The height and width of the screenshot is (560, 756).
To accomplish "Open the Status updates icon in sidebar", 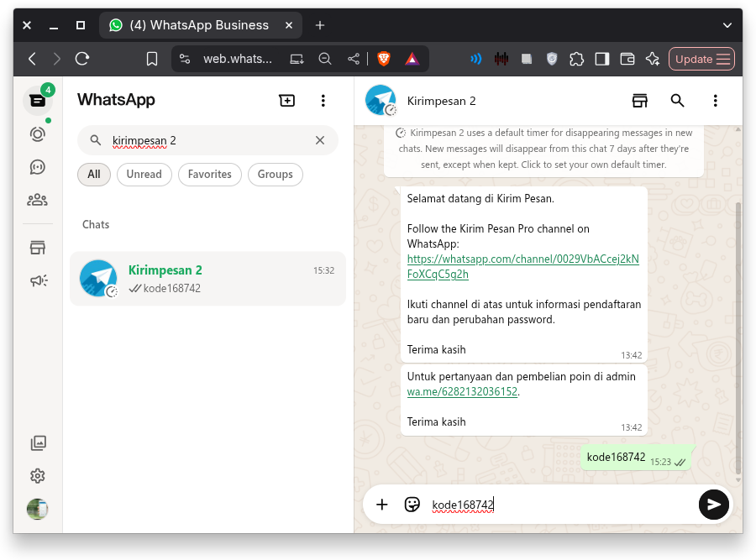I will coord(37,134).
